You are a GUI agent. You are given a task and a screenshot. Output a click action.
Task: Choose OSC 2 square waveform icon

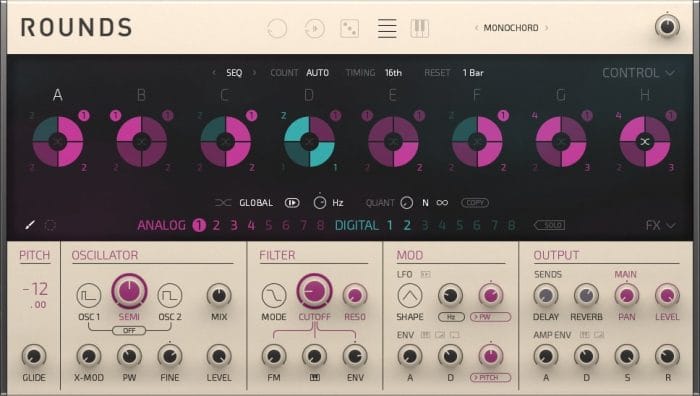(170, 296)
